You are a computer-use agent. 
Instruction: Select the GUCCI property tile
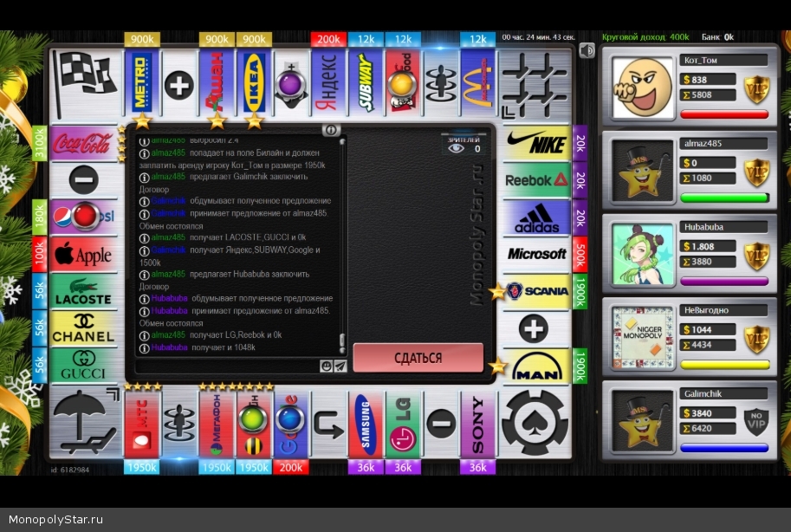(x=84, y=366)
